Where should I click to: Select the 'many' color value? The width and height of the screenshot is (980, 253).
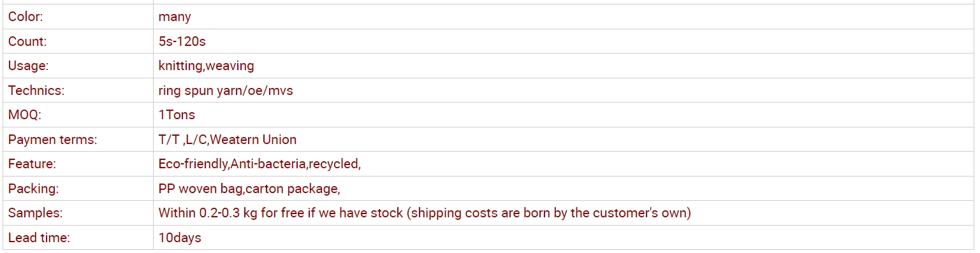175,17
